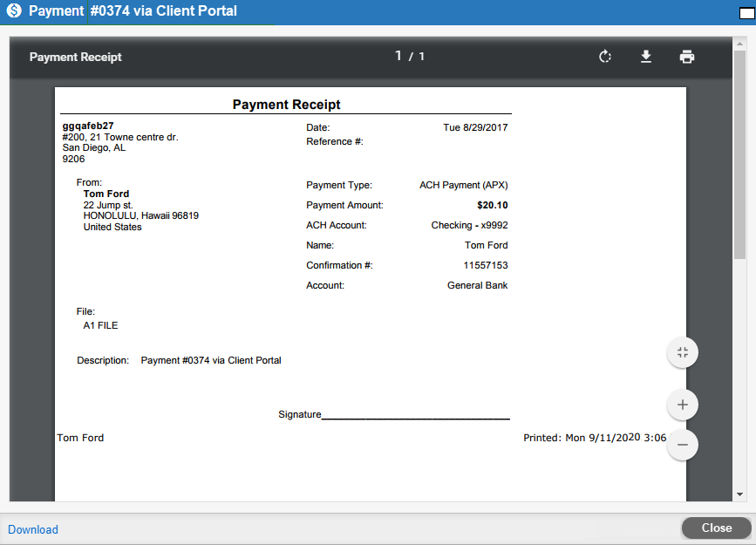Image resolution: width=756 pixels, height=545 pixels.
Task: Click the ACH Payment (APX) value
Action: pos(463,185)
